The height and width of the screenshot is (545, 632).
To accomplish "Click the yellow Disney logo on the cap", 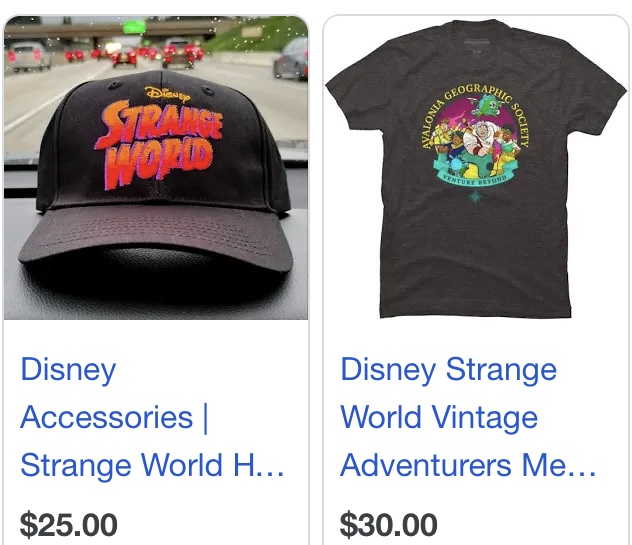I will 162,97.
